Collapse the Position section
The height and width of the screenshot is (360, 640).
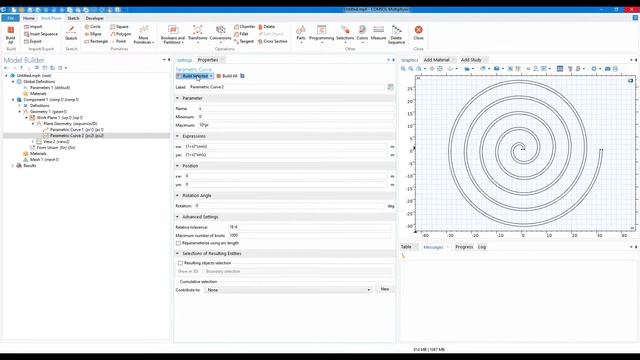(177, 166)
